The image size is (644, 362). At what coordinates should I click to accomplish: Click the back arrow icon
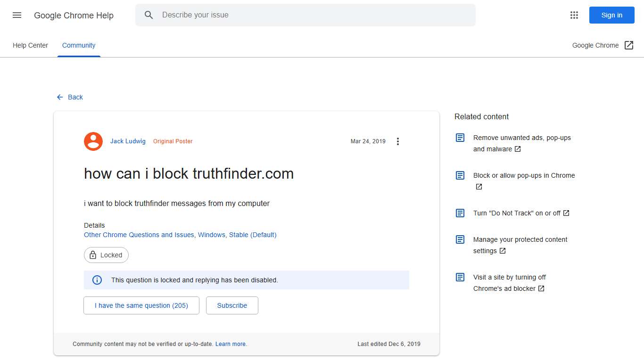click(x=59, y=97)
